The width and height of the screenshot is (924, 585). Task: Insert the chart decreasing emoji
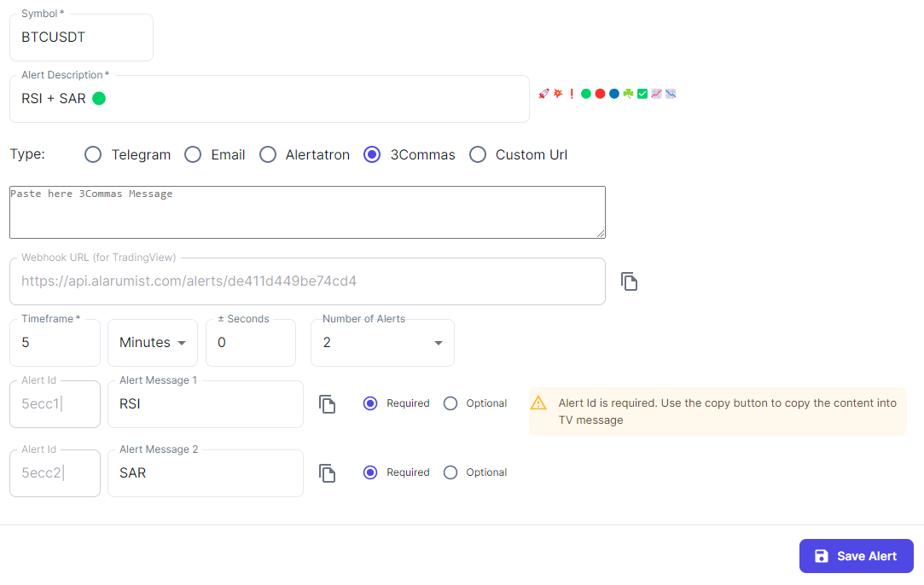671,94
